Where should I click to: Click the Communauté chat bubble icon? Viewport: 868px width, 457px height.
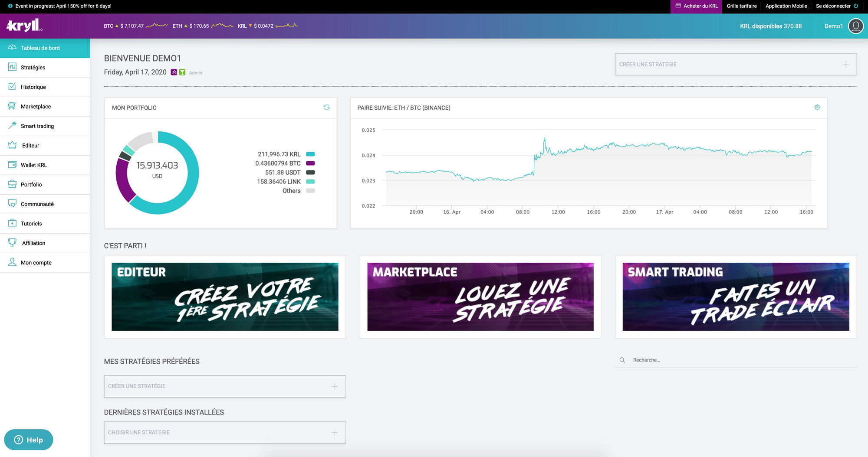[x=12, y=204]
